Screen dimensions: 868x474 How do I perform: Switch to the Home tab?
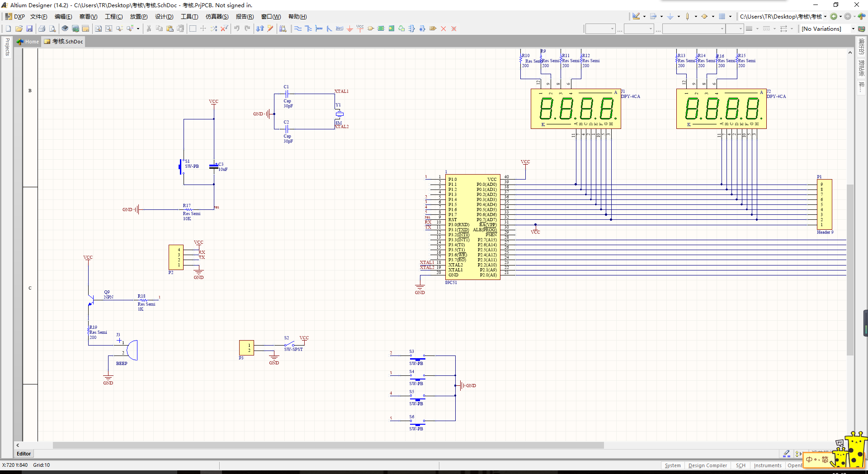pos(28,42)
